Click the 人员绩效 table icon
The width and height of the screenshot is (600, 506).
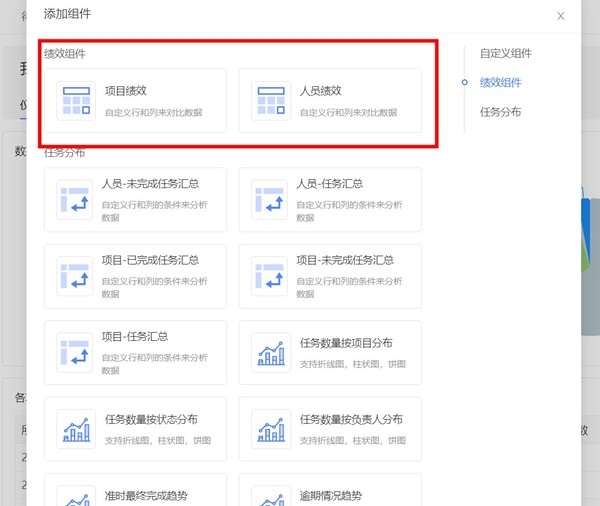[x=270, y=100]
